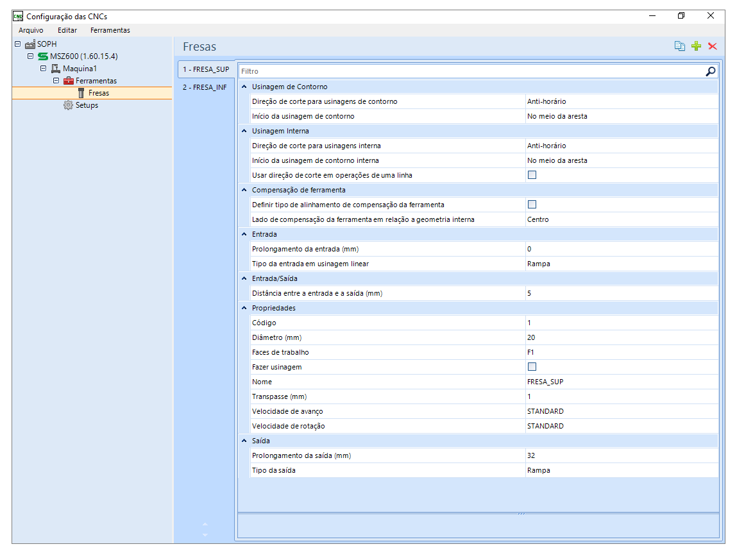Click 'Tipo da entrada em usinagem linear' Rampa value
737x560 pixels.
click(x=622, y=264)
